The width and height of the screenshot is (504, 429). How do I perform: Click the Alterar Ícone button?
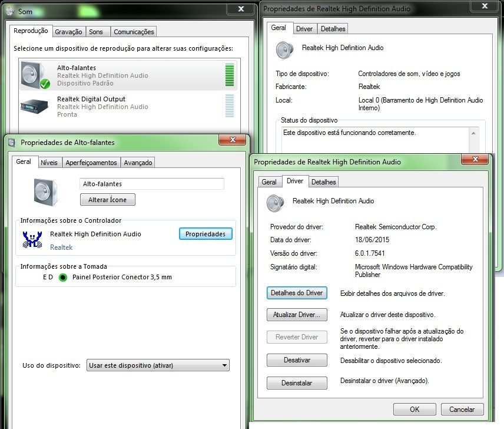click(108, 200)
